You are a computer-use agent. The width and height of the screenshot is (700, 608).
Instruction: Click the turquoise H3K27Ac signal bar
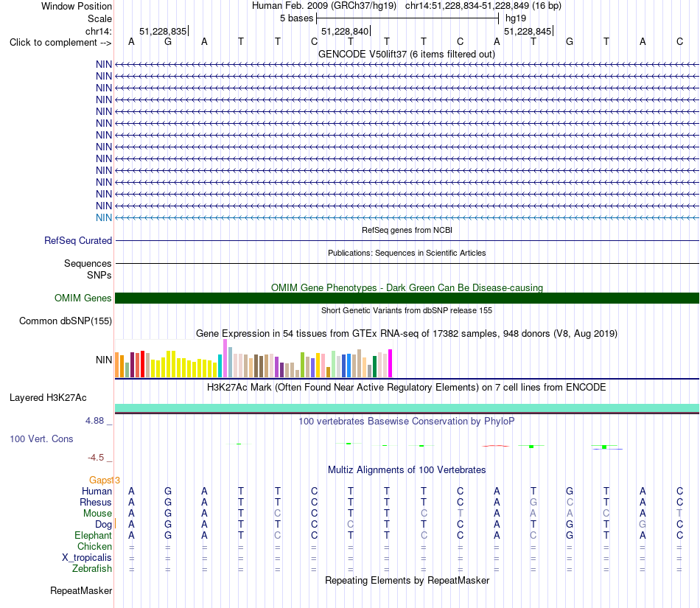pyautogui.click(x=407, y=408)
